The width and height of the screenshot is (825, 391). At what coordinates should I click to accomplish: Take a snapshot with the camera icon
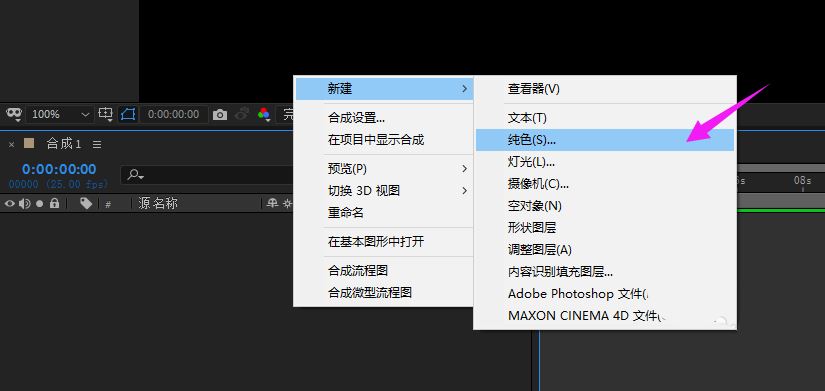pos(220,114)
